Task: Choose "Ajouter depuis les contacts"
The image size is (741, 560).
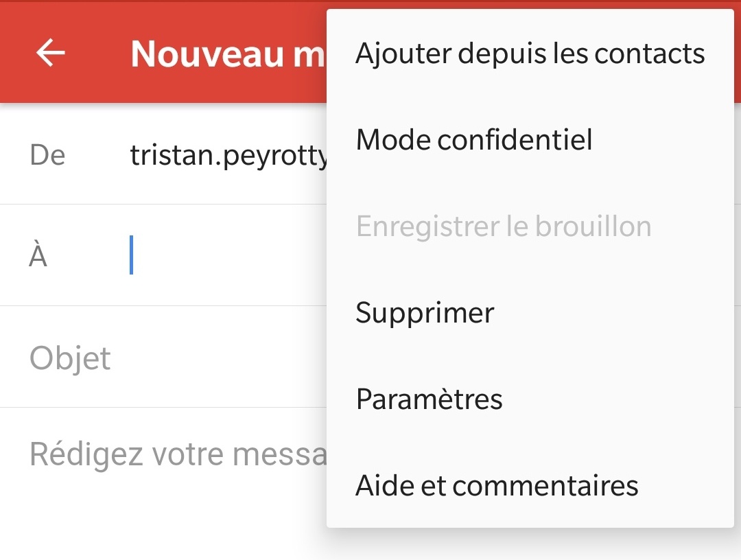Action: point(530,54)
